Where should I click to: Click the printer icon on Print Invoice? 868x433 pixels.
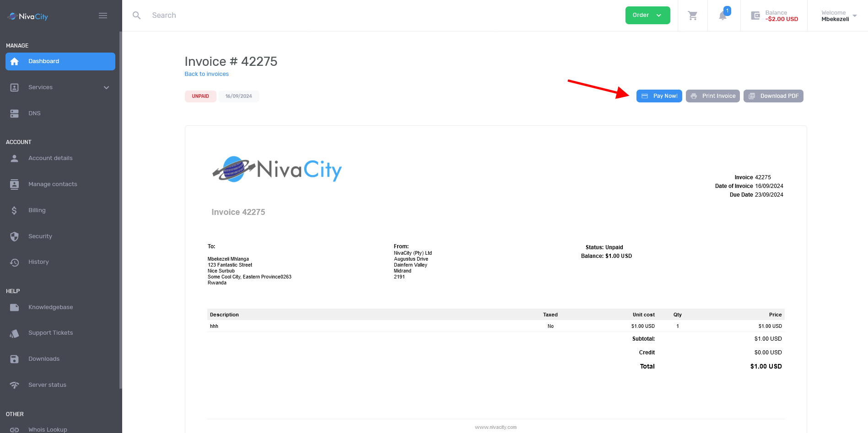pyautogui.click(x=694, y=96)
